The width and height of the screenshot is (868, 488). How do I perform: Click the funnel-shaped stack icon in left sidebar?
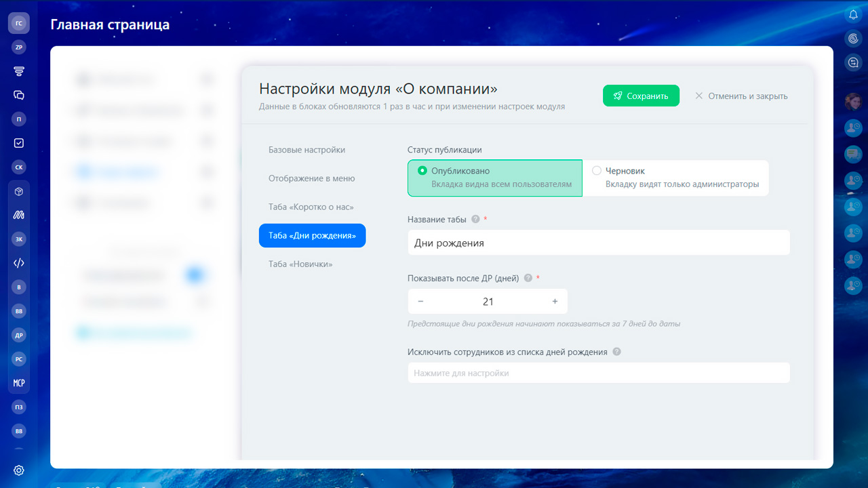(x=19, y=71)
